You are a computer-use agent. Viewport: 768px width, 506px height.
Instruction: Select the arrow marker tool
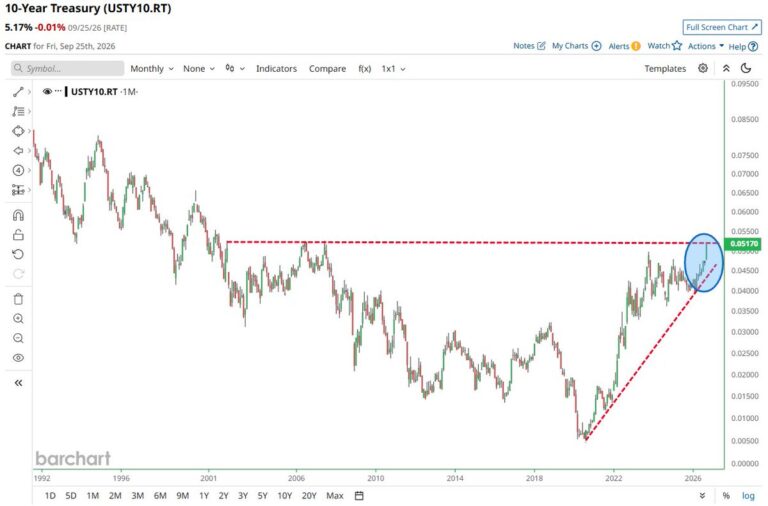click(x=18, y=150)
